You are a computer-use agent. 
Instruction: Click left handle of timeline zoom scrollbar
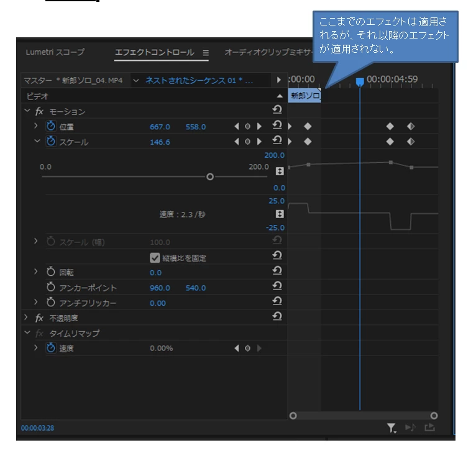(293, 416)
